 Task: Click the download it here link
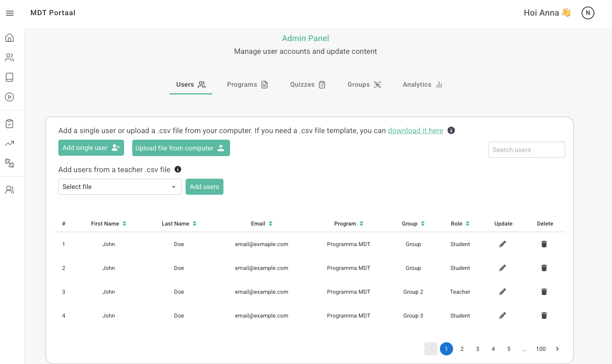415,131
